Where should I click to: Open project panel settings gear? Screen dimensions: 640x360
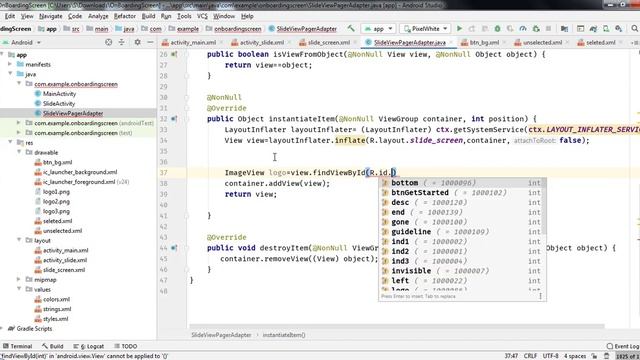tap(138, 42)
